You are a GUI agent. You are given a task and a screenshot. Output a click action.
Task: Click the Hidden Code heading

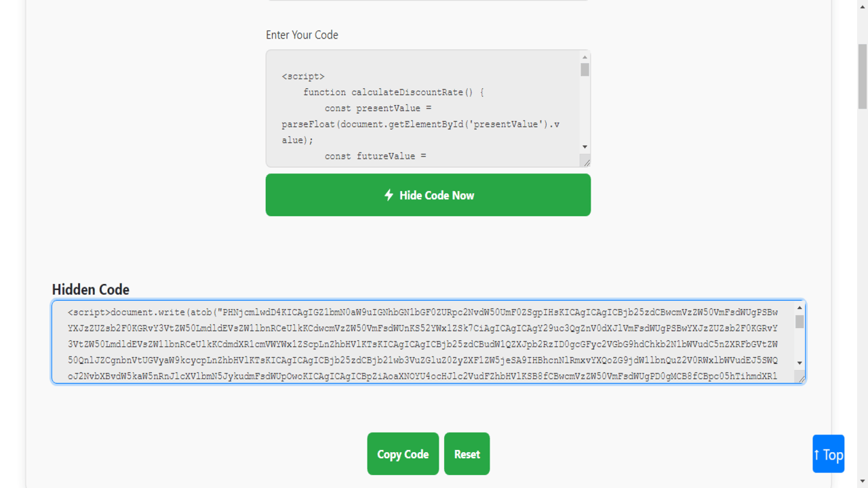(90, 289)
